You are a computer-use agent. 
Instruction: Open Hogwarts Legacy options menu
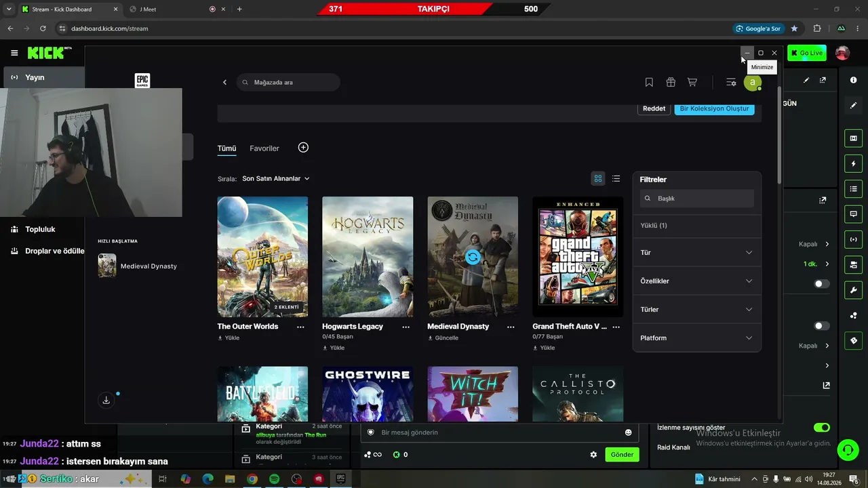[406, 327]
